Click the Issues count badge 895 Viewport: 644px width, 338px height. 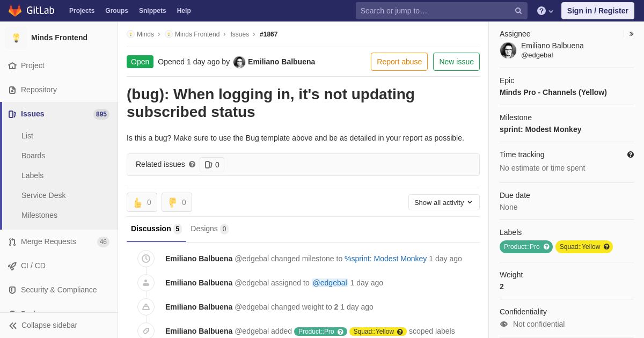[101, 114]
